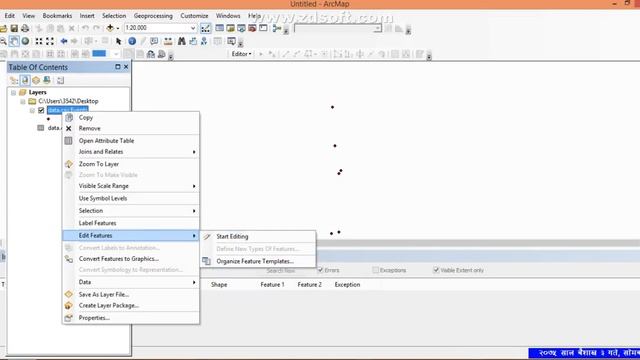Open the Table Of Contents Options icon
This screenshot has width=640, height=360.
click(60, 80)
